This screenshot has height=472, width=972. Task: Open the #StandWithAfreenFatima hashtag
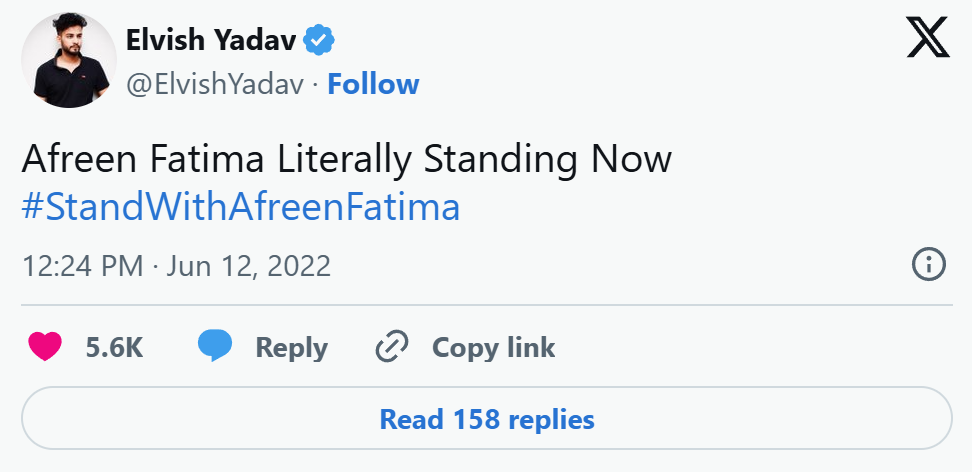click(x=241, y=208)
